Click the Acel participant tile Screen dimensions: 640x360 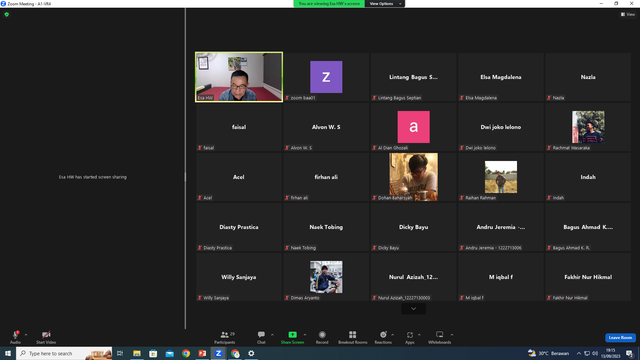[239, 177]
